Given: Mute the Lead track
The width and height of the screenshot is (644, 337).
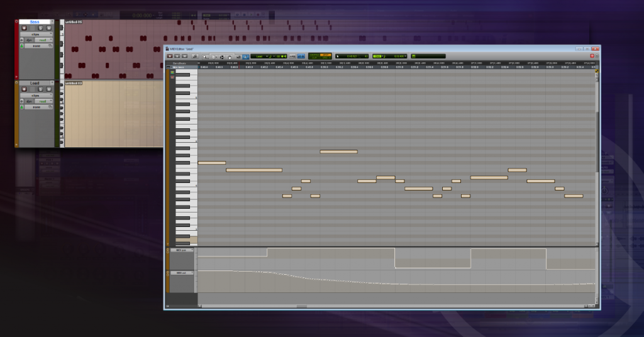Looking at the screenshot, I should point(48,89).
